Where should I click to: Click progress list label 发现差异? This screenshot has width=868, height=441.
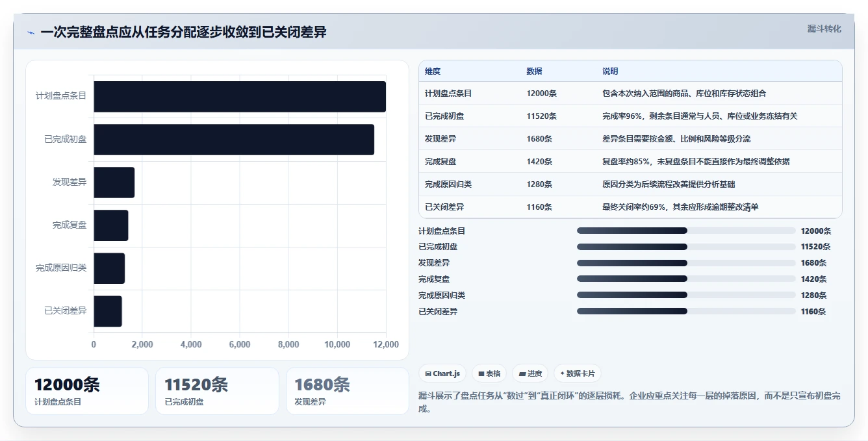coord(434,263)
